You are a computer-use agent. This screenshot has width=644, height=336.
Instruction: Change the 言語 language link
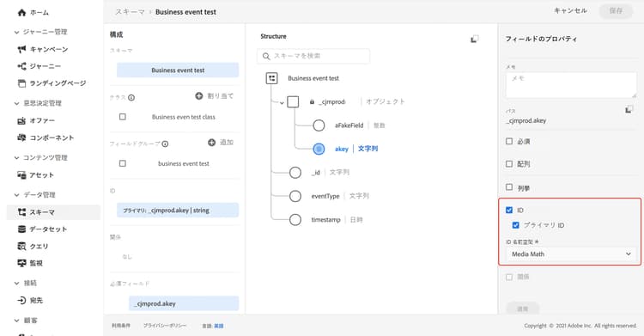click(219, 327)
